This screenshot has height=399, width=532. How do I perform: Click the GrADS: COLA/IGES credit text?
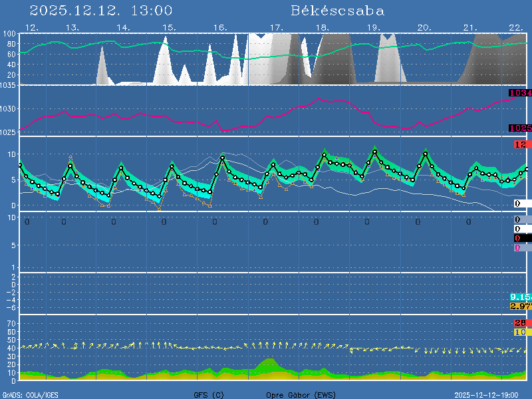[30, 394]
